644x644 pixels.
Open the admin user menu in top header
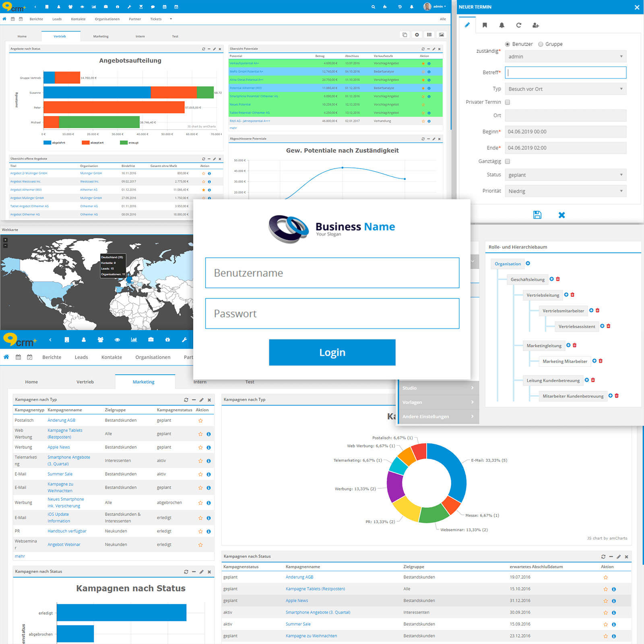pos(435,6)
